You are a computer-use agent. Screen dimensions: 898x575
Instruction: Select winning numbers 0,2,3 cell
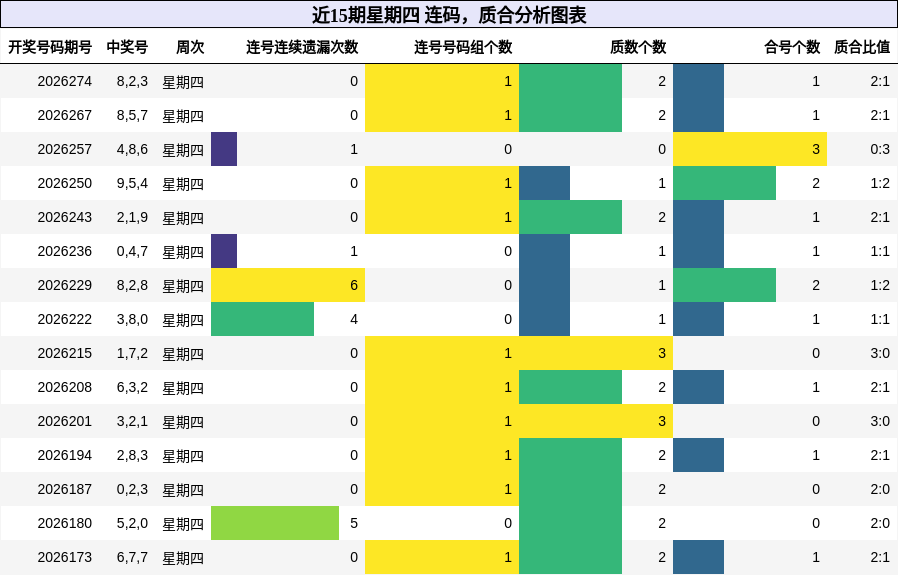tap(132, 489)
